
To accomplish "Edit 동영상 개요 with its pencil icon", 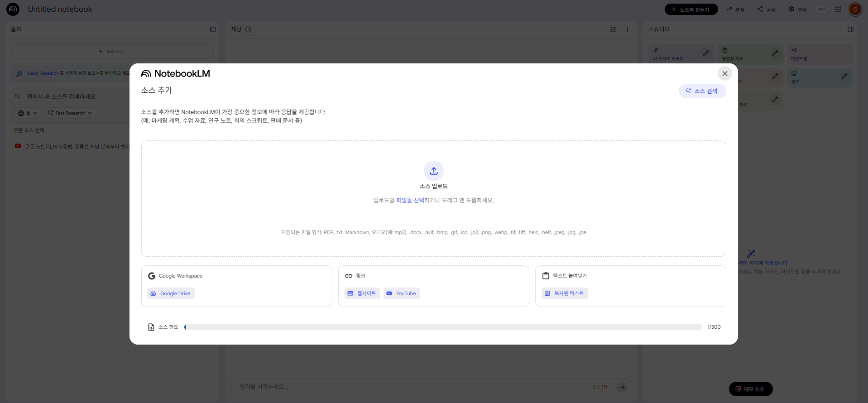I will (x=775, y=53).
